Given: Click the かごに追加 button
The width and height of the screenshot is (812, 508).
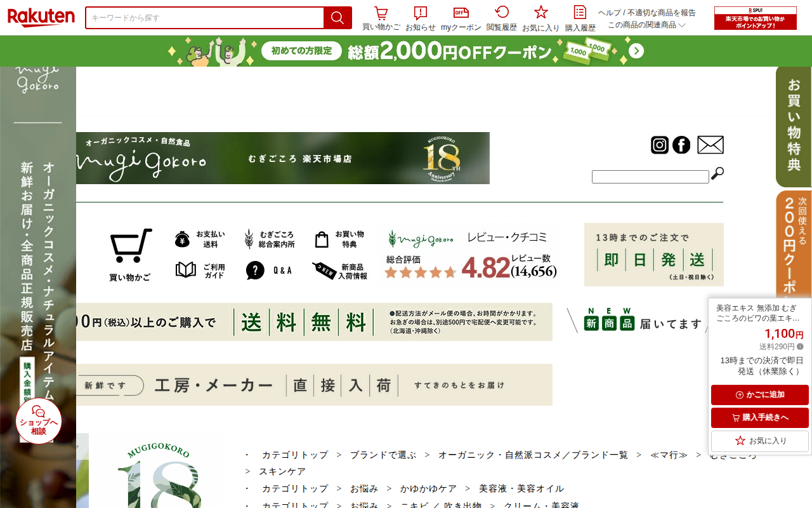Looking at the screenshot, I should 760,395.
